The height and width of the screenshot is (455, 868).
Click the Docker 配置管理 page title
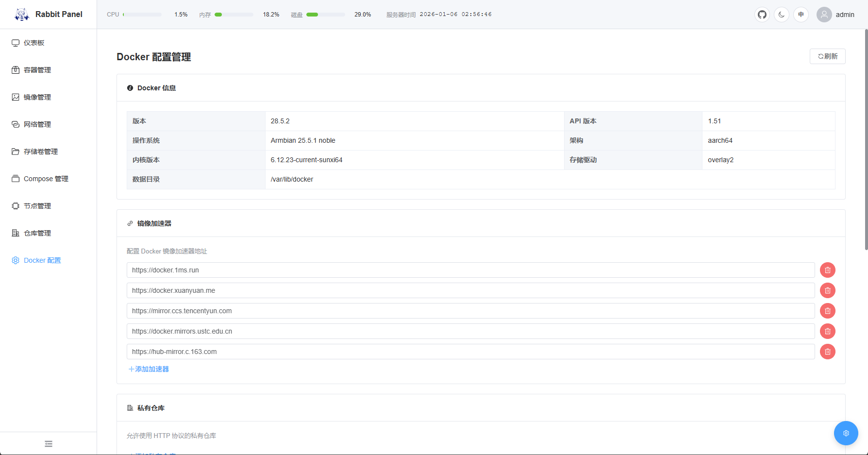tap(154, 57)
